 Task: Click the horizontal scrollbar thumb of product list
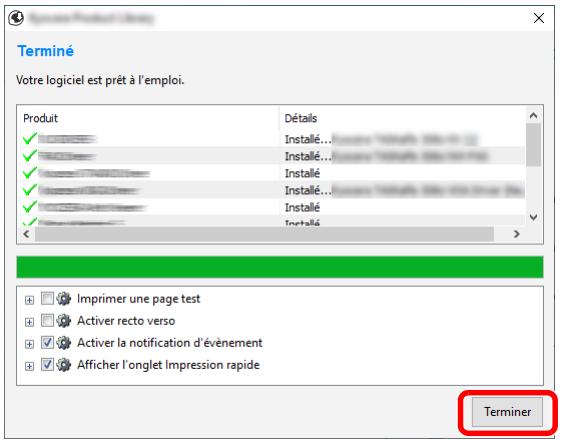point(265,234)
